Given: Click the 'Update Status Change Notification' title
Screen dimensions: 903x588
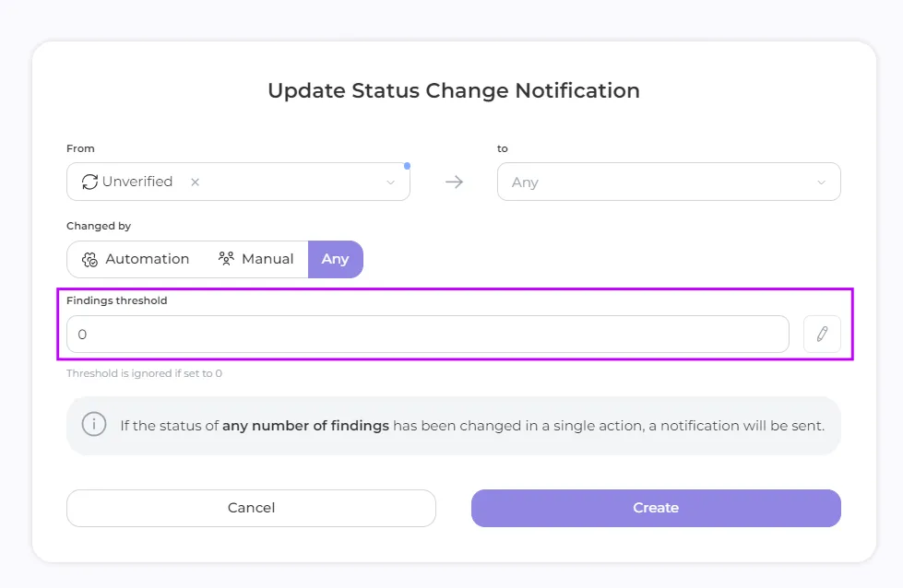Looking at the screenshot, I should [x=453, y=91].
